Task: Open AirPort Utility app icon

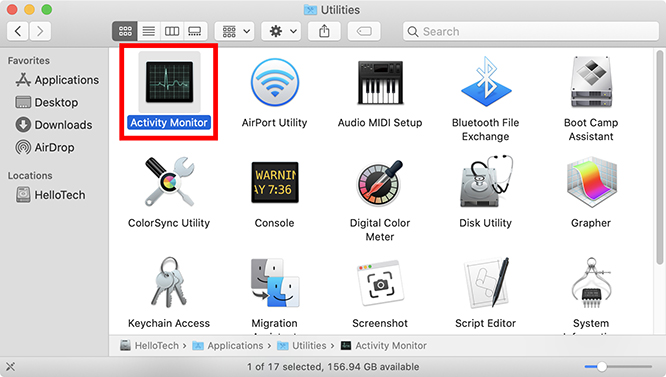Action: [275, 82]
